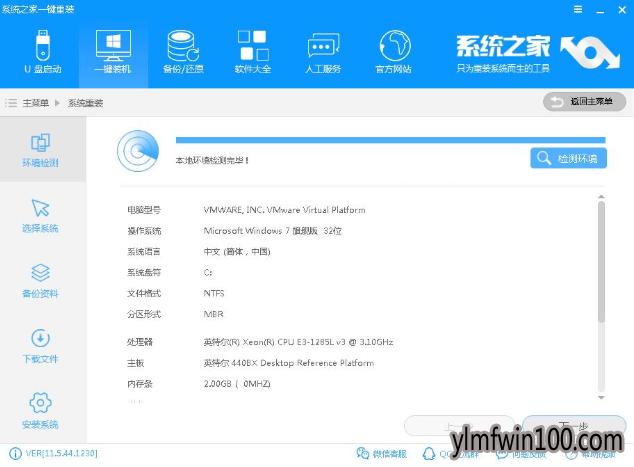The width and height of the screenshot is (634, 467).
Task: Select the 下载文件 sidebar step
Action: tap(40, 347)
